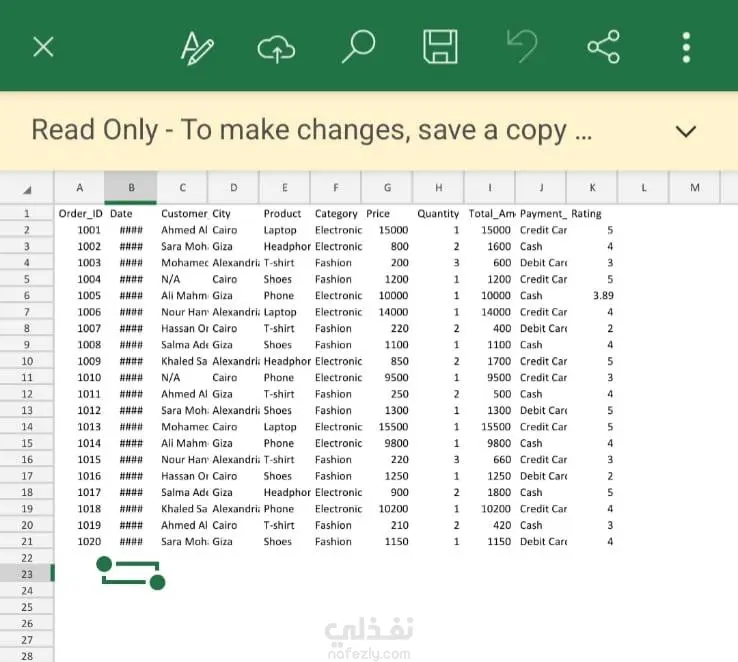Select column C header
The width and height of the screenshot is (738, 662).
(x=182, y=188)
